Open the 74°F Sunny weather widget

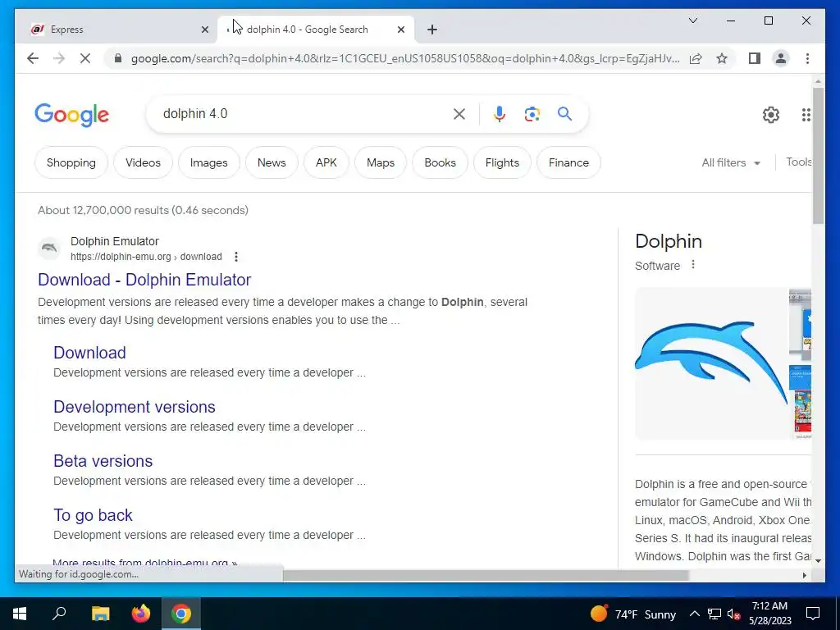pos(632,614)
